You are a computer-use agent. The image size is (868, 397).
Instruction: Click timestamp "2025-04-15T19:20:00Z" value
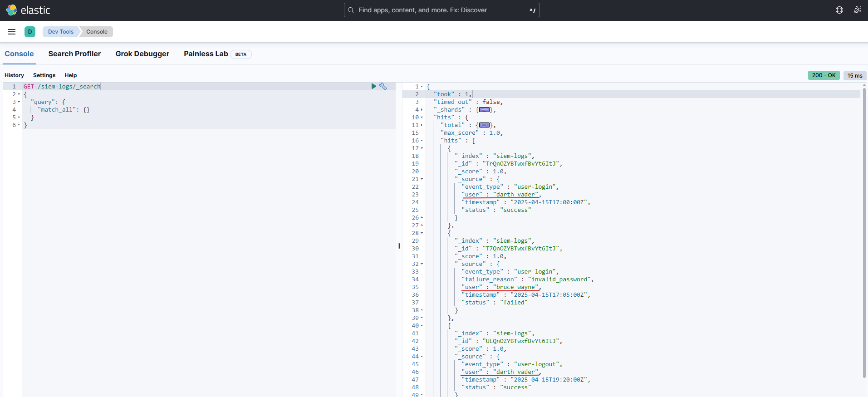tap(549, 380)
